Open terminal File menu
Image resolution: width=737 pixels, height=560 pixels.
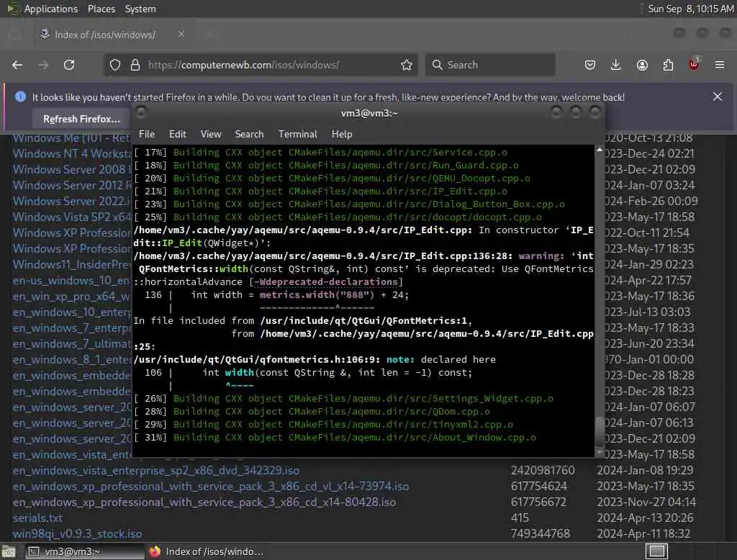coord(147,134)
